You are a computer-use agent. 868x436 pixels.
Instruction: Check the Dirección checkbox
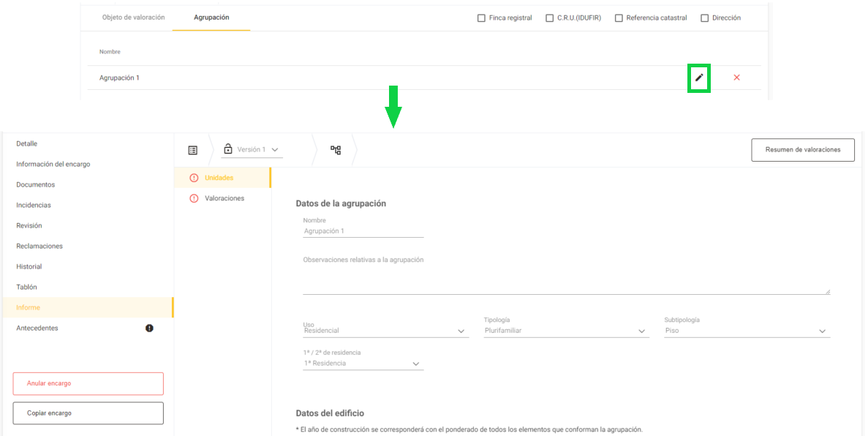coord(705,18)
